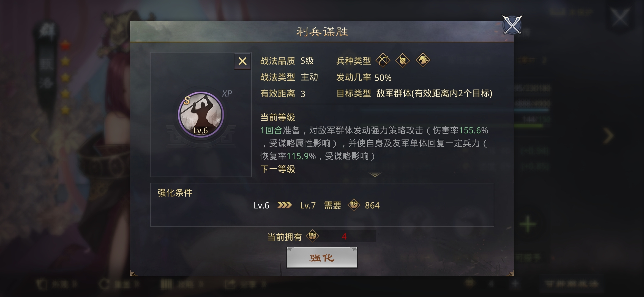Click the 下一等级 next level label
Image resolution: width=644 pixels, height=297 pixels.
pyautogui.click(x=278, y=169)
